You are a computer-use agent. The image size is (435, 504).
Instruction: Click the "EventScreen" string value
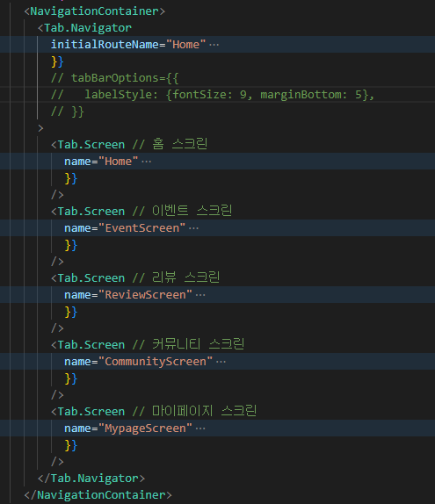coord(141,228)
